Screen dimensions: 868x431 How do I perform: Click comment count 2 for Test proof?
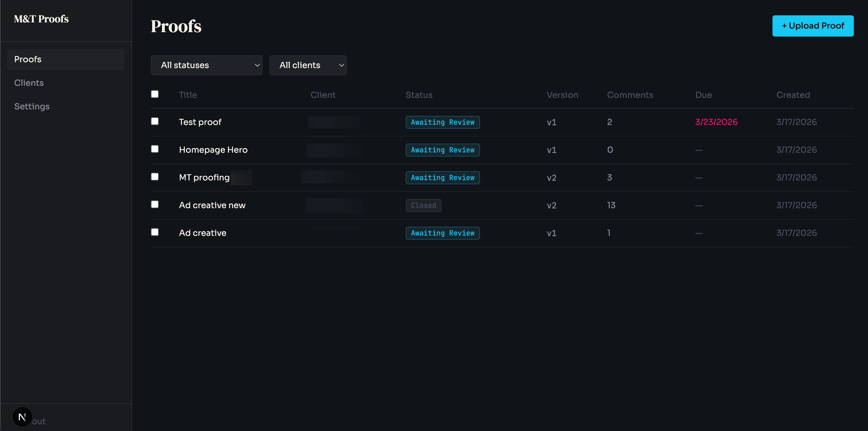coord(609,122)
